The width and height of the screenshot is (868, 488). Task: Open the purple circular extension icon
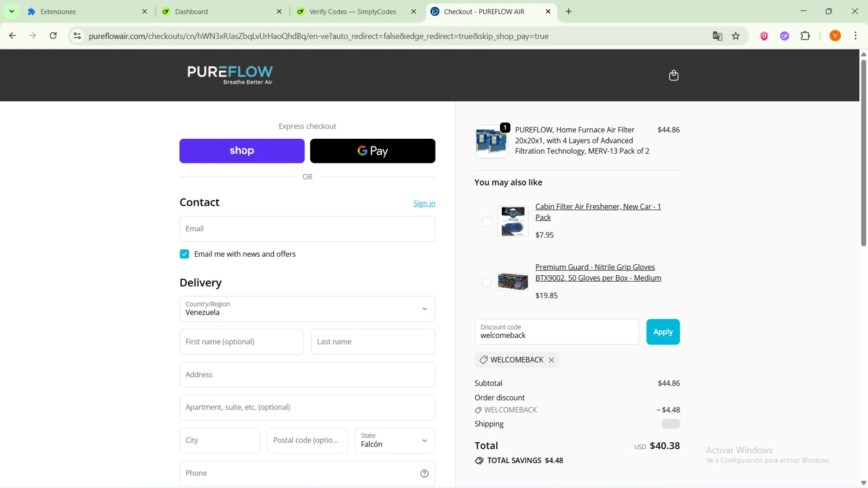[x=785, y=36]
